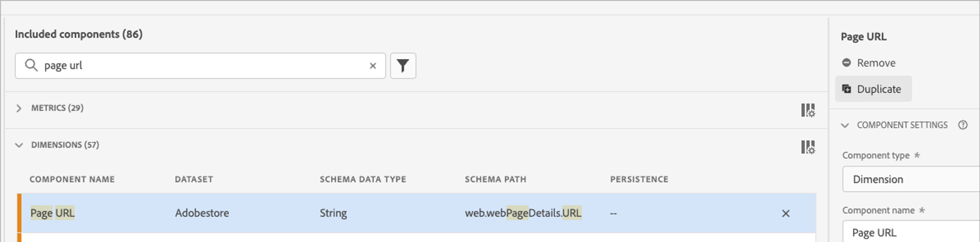
Task: Open the filter options next to search
Action: pos(403,66)
